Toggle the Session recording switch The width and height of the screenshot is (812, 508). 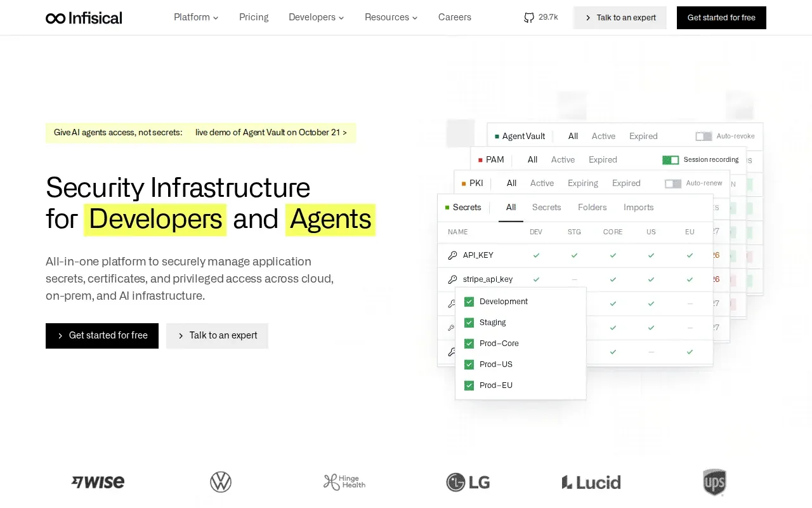pyautogui.click(x=671, y=160)
